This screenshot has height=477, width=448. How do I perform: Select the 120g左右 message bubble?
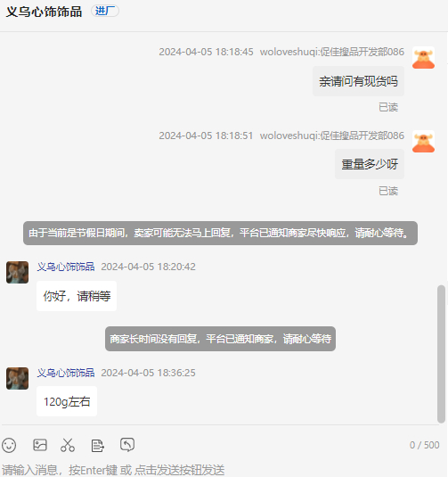click(67, 401)
